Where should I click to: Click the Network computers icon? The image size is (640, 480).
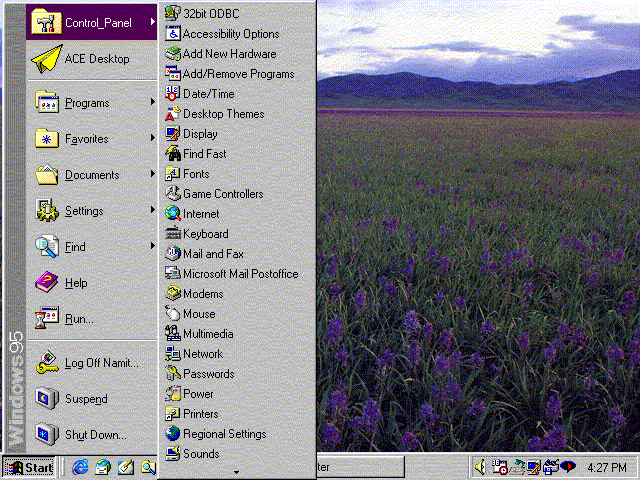173,353
